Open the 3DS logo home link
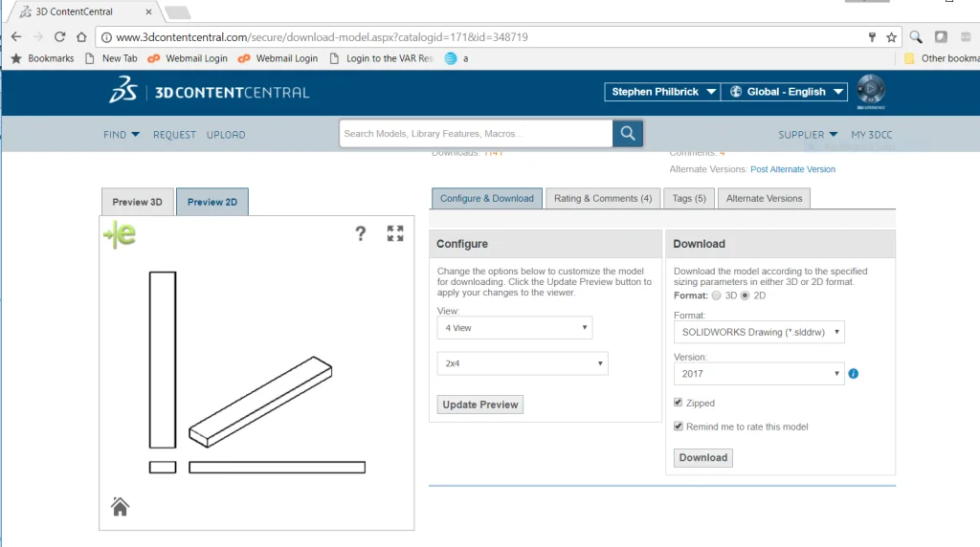Viewport: 980px width, 547px height. tap(123, 90)
